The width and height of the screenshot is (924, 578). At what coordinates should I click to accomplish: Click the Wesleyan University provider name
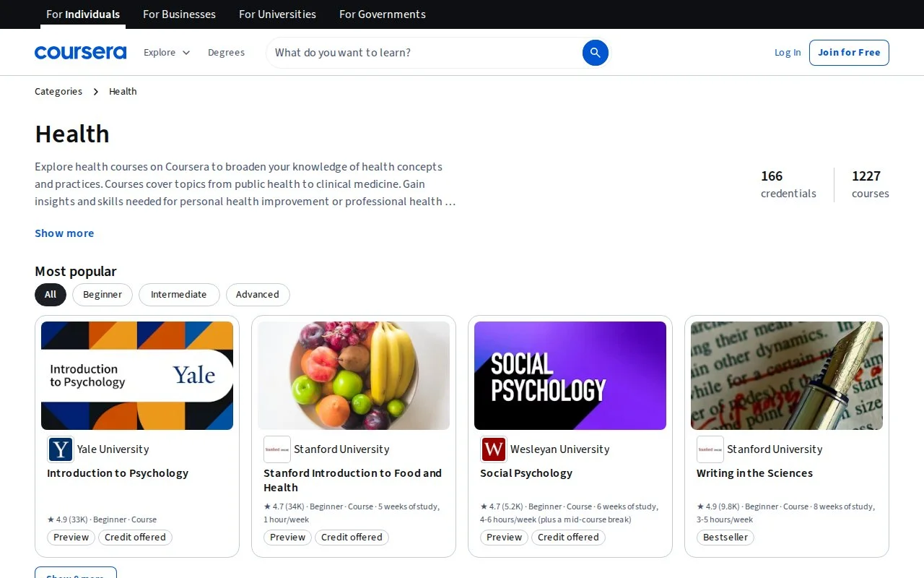coord(559,449)
